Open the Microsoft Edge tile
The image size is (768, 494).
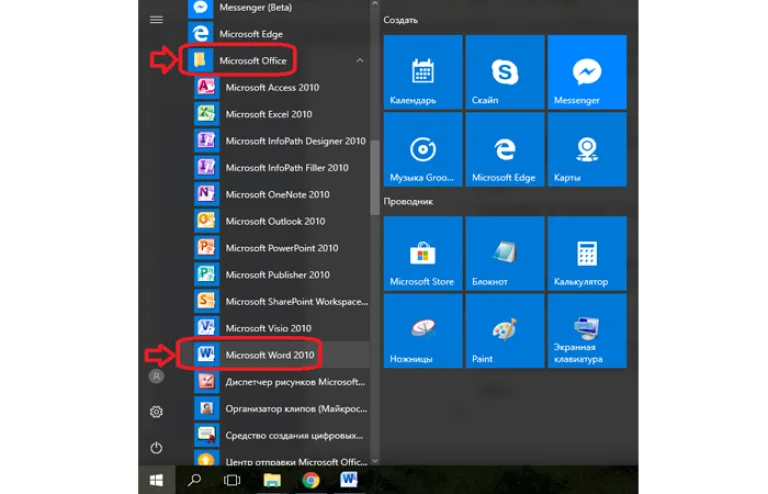tap(505, 149)
